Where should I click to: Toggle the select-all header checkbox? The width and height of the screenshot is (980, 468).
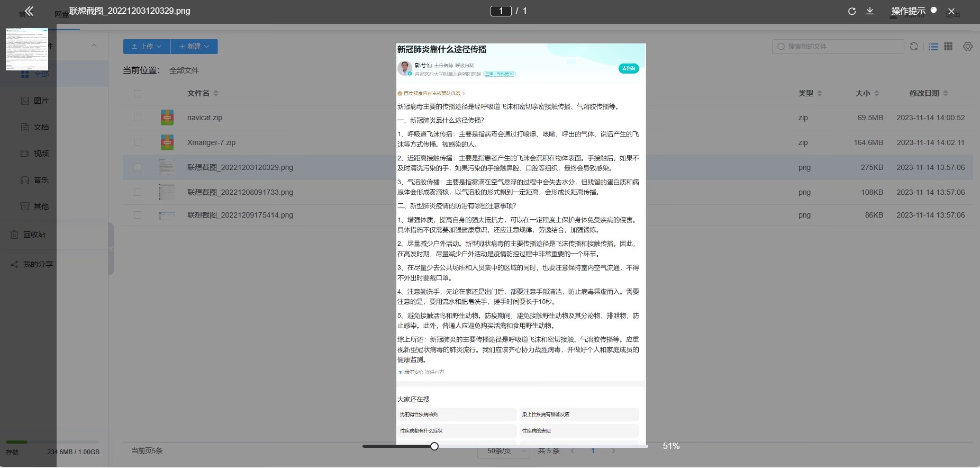[138, 94]
